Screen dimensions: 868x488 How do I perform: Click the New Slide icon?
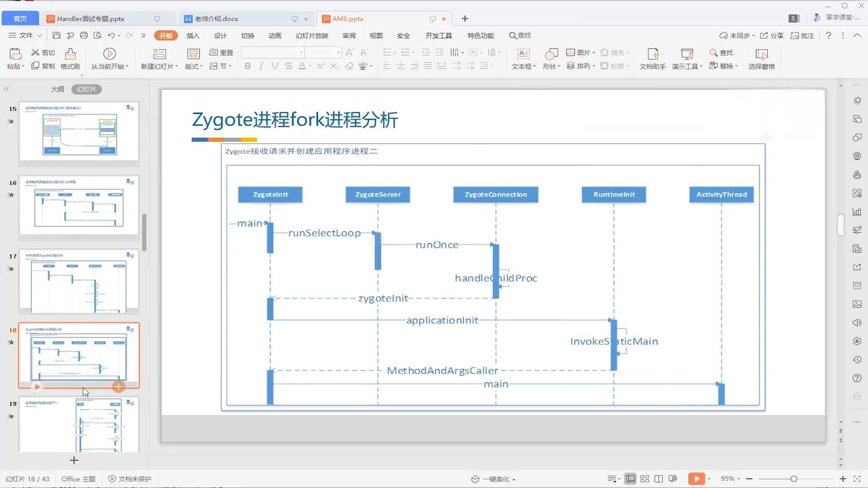[x=159, y=54]
